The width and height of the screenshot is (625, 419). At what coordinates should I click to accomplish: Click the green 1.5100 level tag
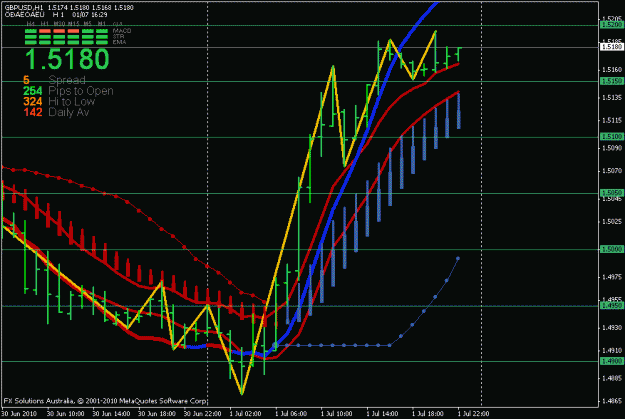coord(612,137)
